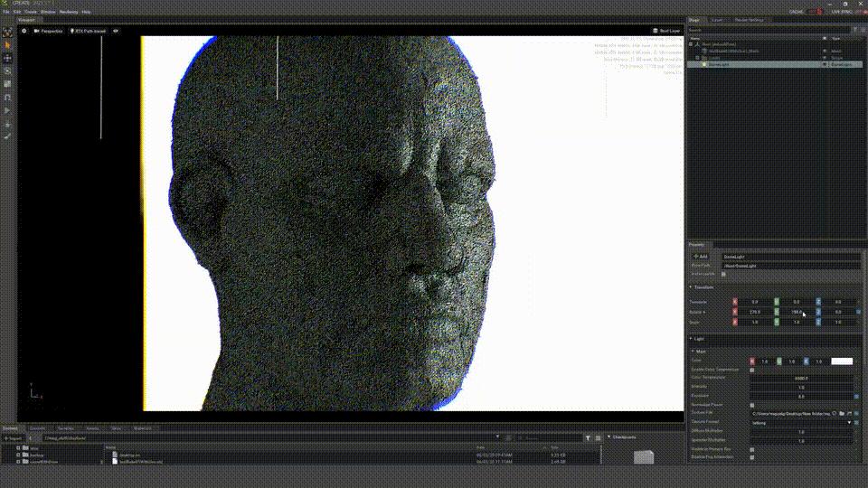Open the Edit menu
The height and width of the screenshot is (488, 868).
coord(17,12)
